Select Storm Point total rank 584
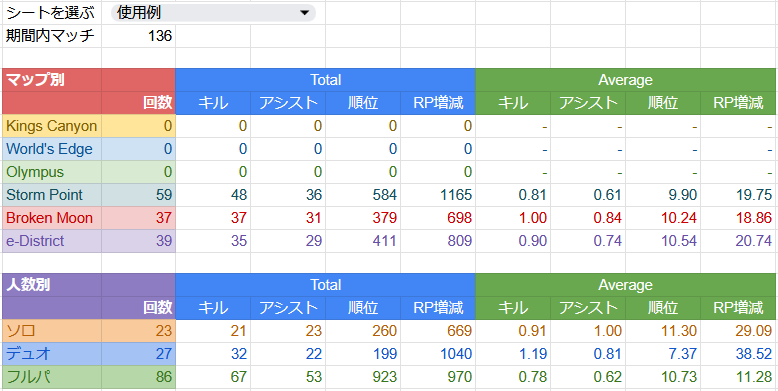Viewport: 778px width, 391px height. 363,195
